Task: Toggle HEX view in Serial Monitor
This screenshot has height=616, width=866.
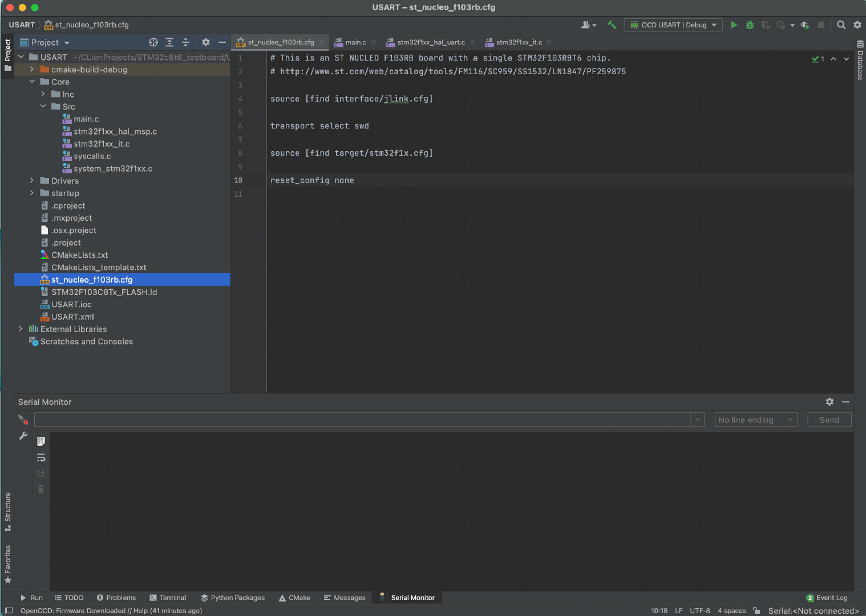Action: pos(41,441)
